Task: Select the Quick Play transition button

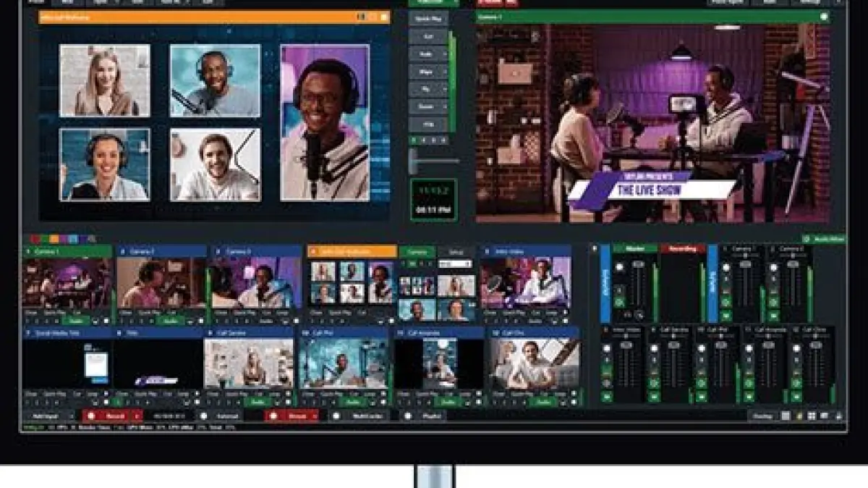Action: 428,17
